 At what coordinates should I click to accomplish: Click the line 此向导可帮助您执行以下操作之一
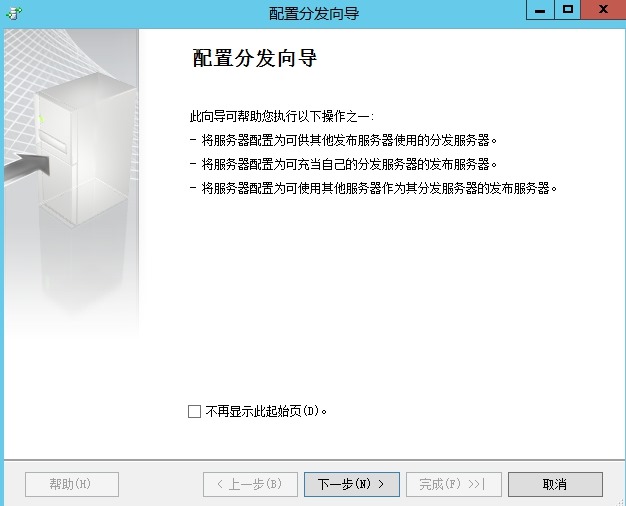[281, 117]
